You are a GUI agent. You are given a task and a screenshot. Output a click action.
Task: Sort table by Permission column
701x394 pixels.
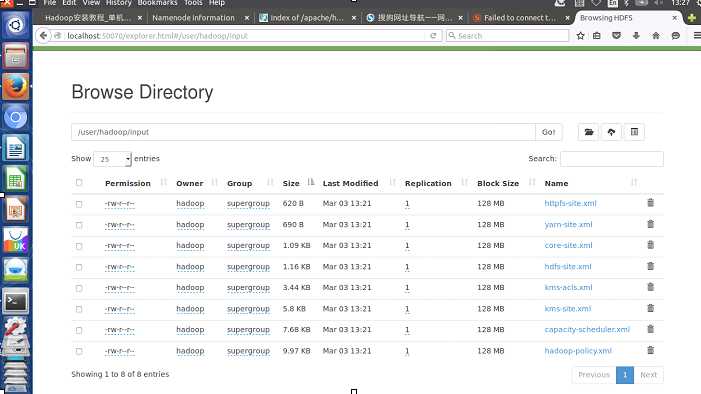tap(127, 183)
